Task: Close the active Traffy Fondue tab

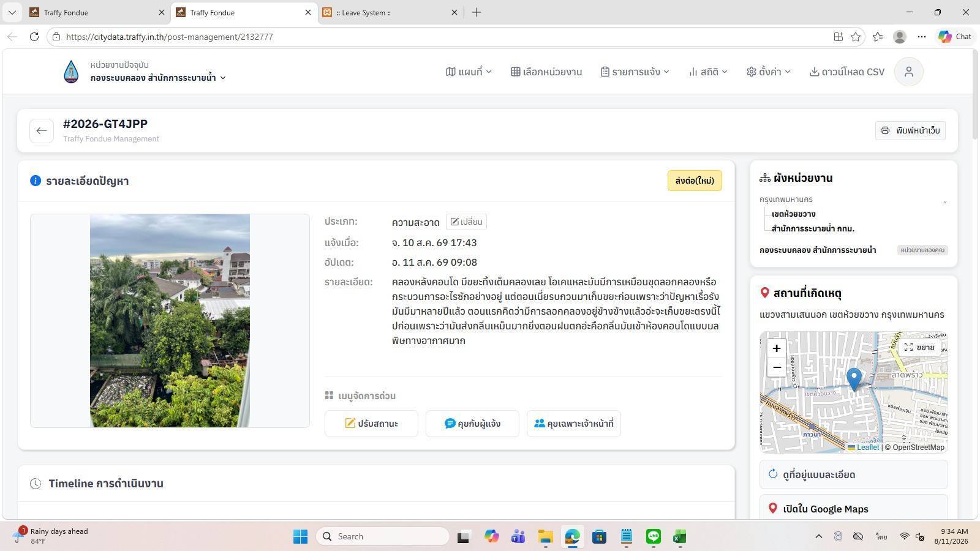Action: (308, 12)
